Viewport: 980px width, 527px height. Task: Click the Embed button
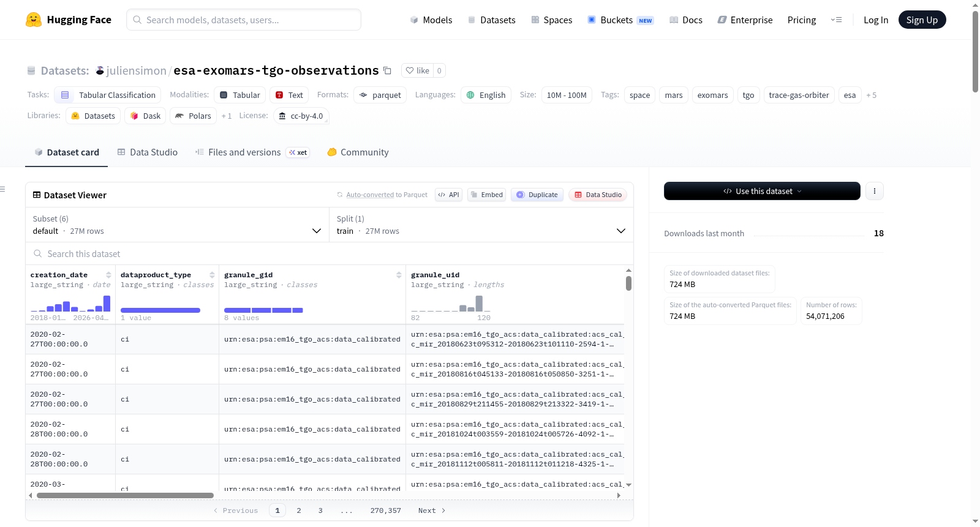[x=486, y=195]
